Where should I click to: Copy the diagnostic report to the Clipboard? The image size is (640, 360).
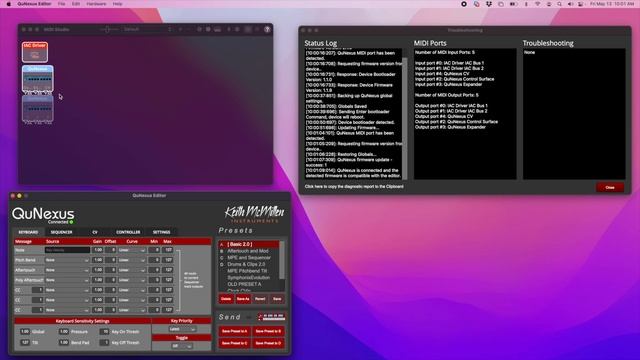(x=354, y=187)
